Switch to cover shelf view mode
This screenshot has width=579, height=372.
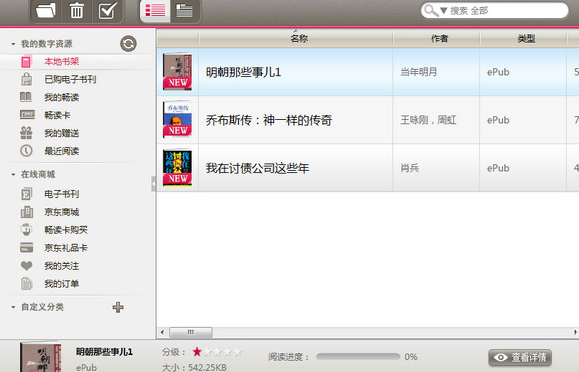[185, 11]
